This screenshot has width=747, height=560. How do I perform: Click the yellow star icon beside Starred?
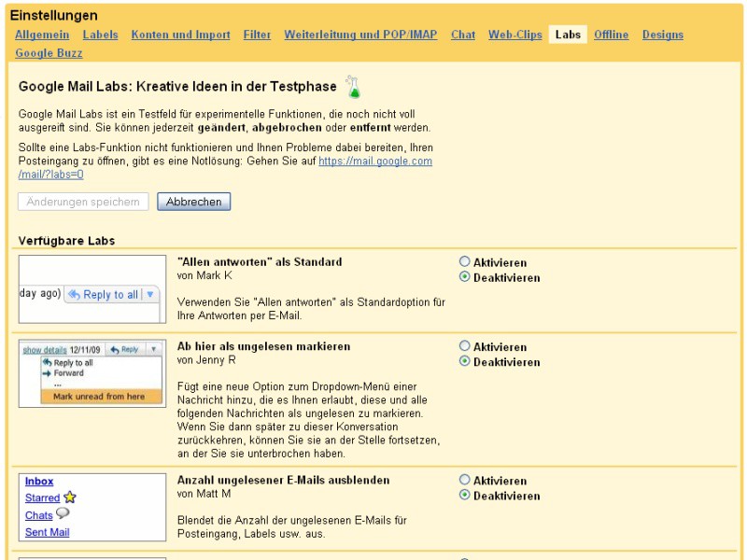(x=69, y=497)
